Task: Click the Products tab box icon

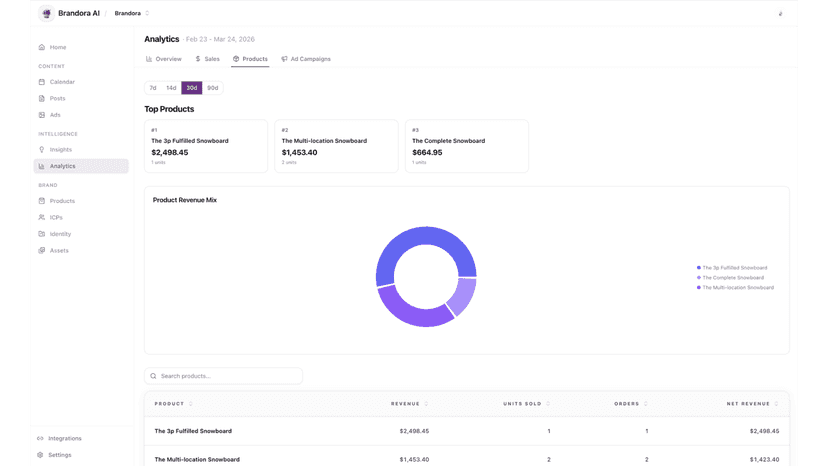Action: pos(236,59)
